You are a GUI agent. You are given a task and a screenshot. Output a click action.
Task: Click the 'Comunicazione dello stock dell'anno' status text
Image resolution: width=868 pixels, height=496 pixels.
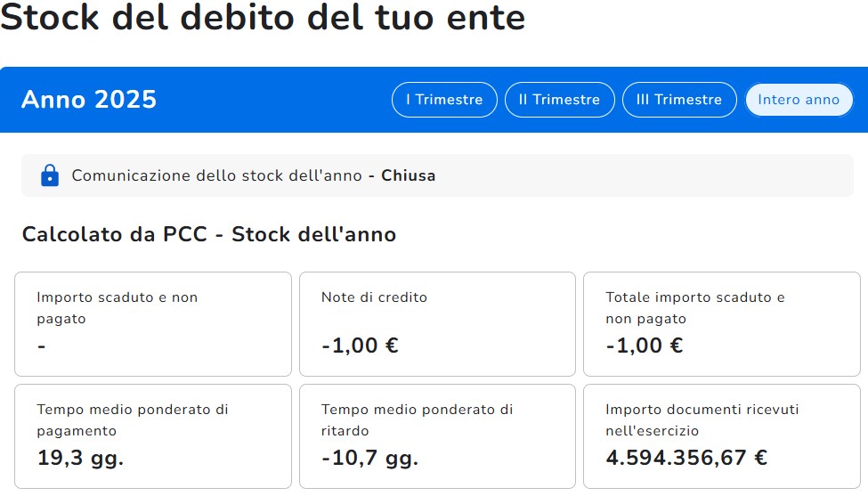tap(218, 175)
